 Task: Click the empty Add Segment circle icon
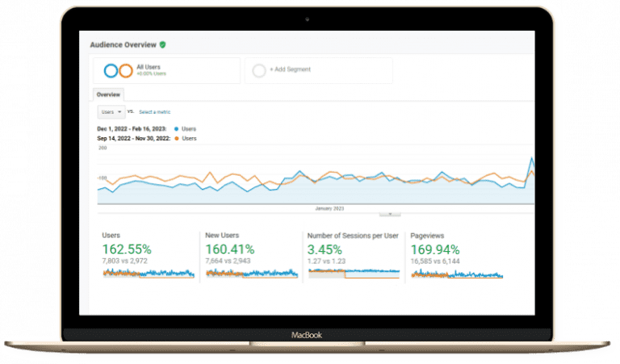point(258,70)
